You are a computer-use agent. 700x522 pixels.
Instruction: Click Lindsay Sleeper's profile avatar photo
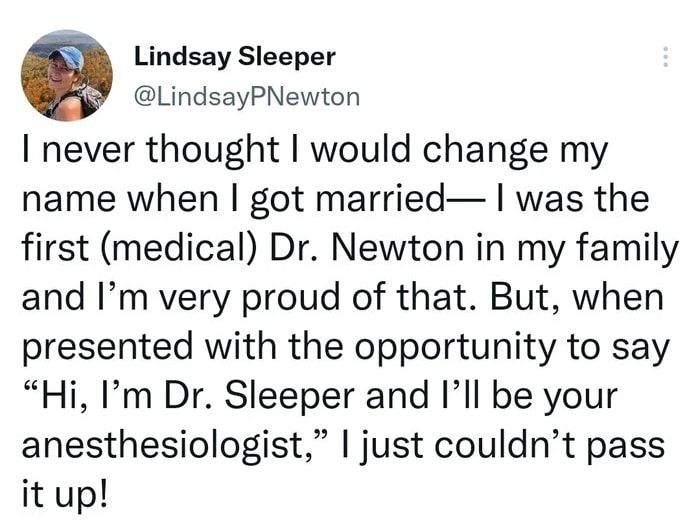coord(65,75)
